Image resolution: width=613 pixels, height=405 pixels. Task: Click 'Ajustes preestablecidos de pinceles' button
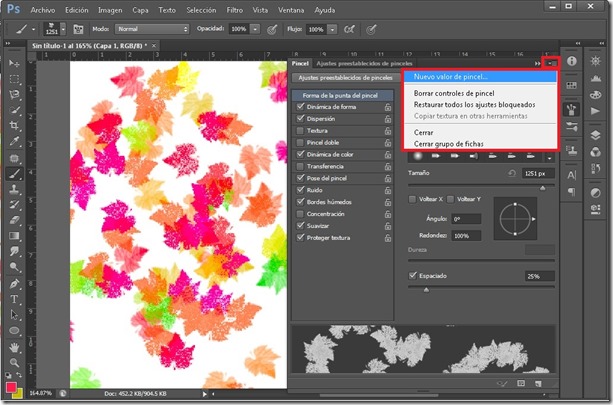(x=347, y=77)
